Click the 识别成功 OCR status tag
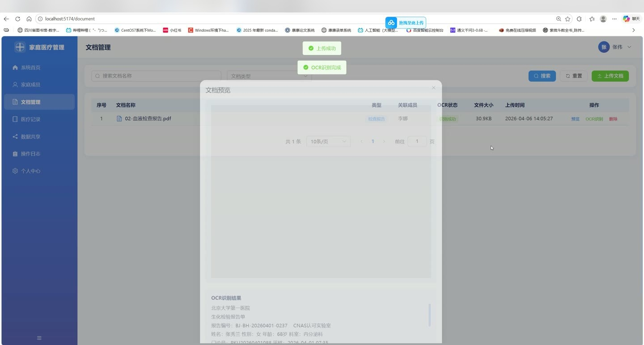Screen dimensions: 644x345 (x=448, y=119)
